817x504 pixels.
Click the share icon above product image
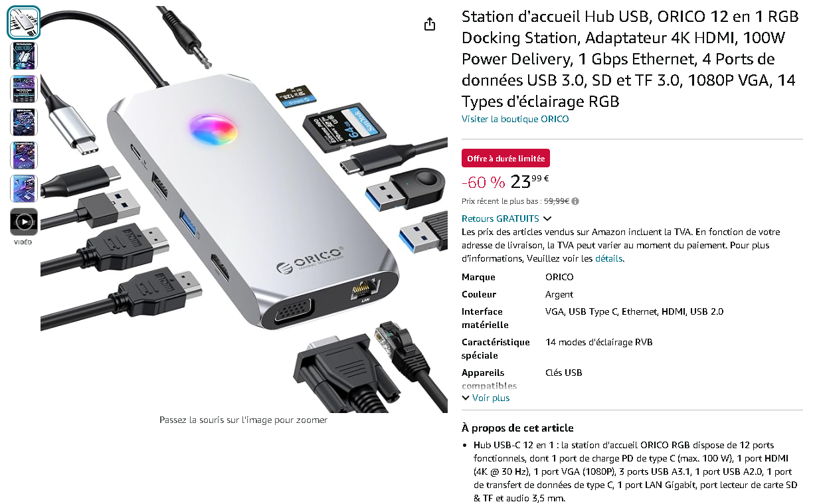pos(430,24)
